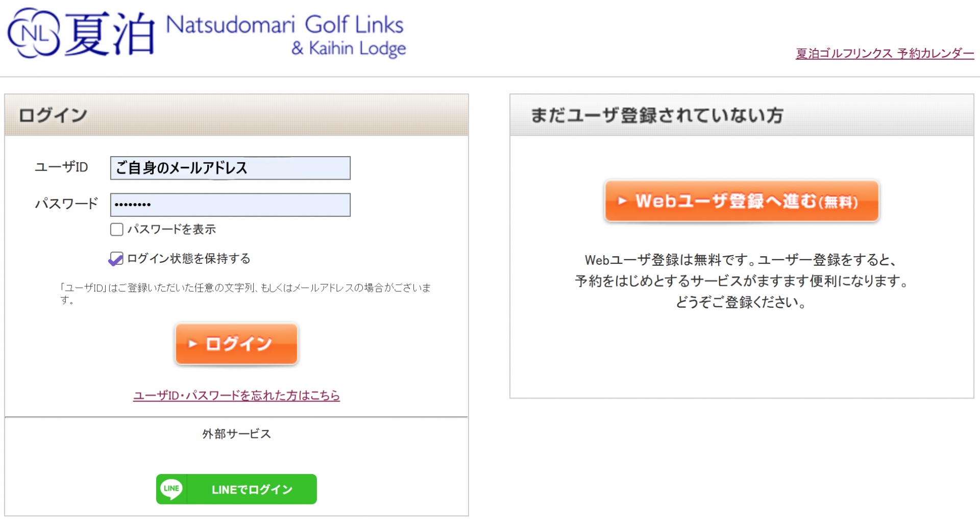Click Webユーザ登録へ進む(無料) button
This screenshot has height=521, width=980.
pyautogui.click(x=742, y=201)
